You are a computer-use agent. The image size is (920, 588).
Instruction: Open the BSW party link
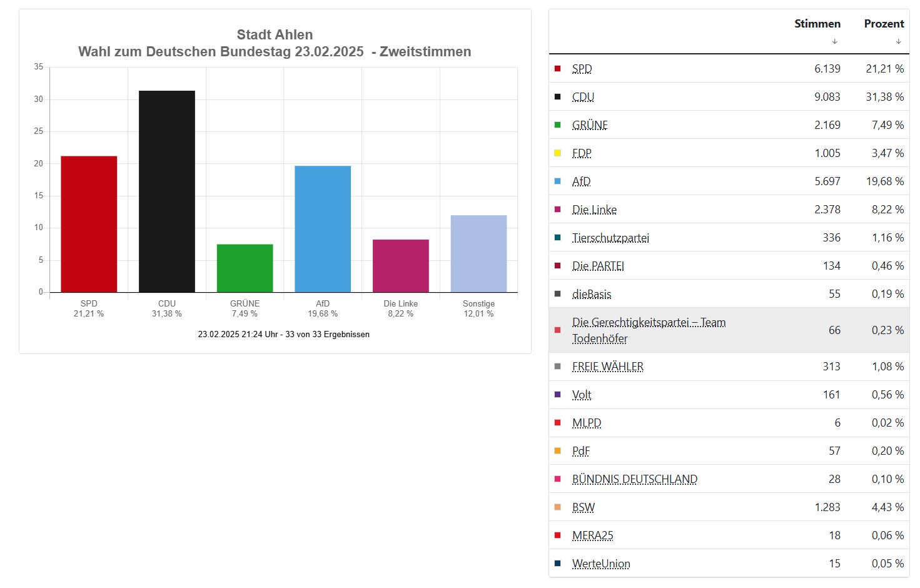[x=584, y=507]
